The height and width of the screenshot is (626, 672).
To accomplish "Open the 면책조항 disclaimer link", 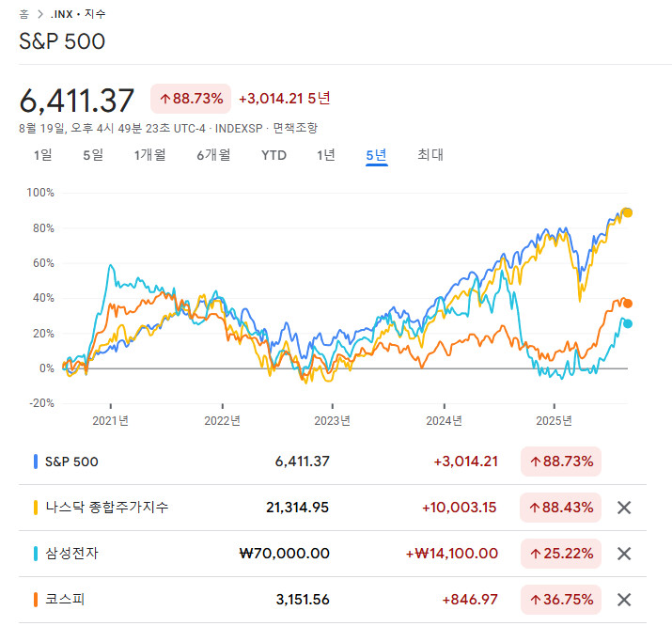I will 294,128.
